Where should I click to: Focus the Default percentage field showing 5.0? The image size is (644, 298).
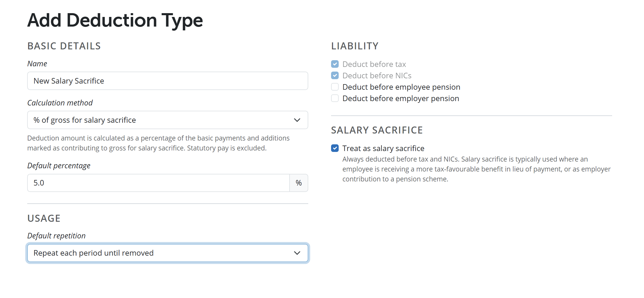pos(159,183)
